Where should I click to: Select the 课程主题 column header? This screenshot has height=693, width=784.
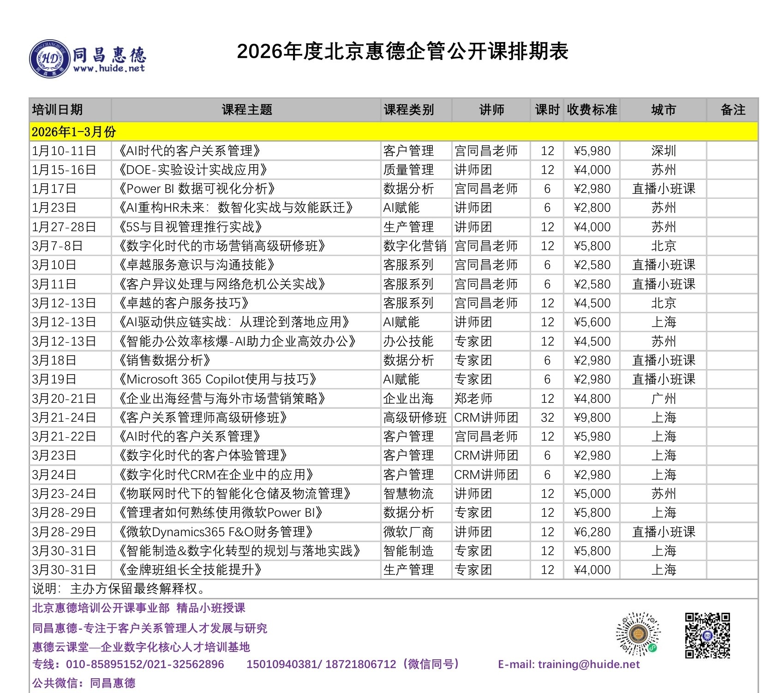246,110
